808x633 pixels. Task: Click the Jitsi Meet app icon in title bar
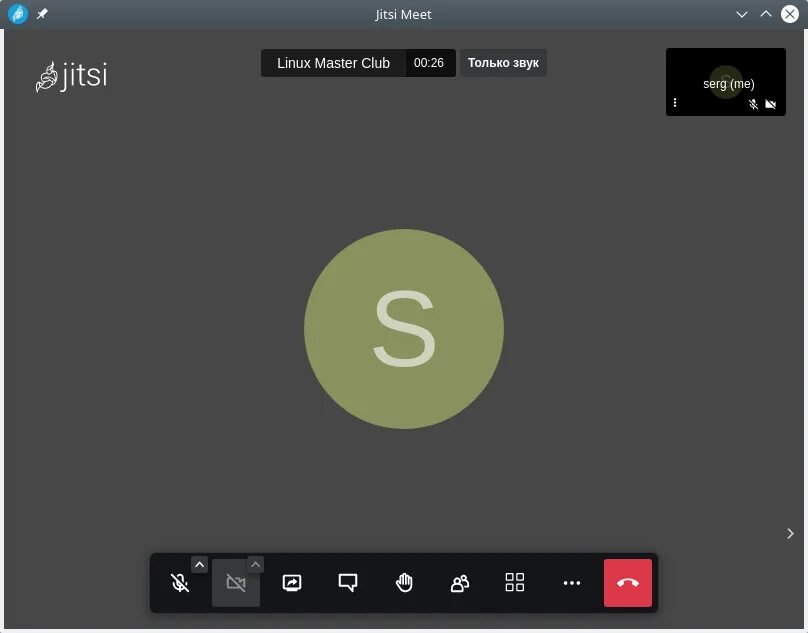(x=18, y=14)
